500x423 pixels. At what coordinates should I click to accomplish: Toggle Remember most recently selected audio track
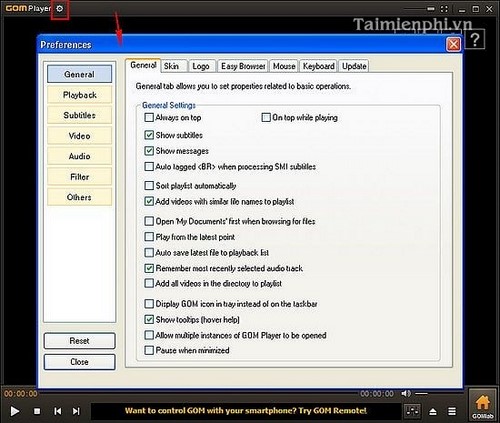pyautogui.click(x=149, y=268)
